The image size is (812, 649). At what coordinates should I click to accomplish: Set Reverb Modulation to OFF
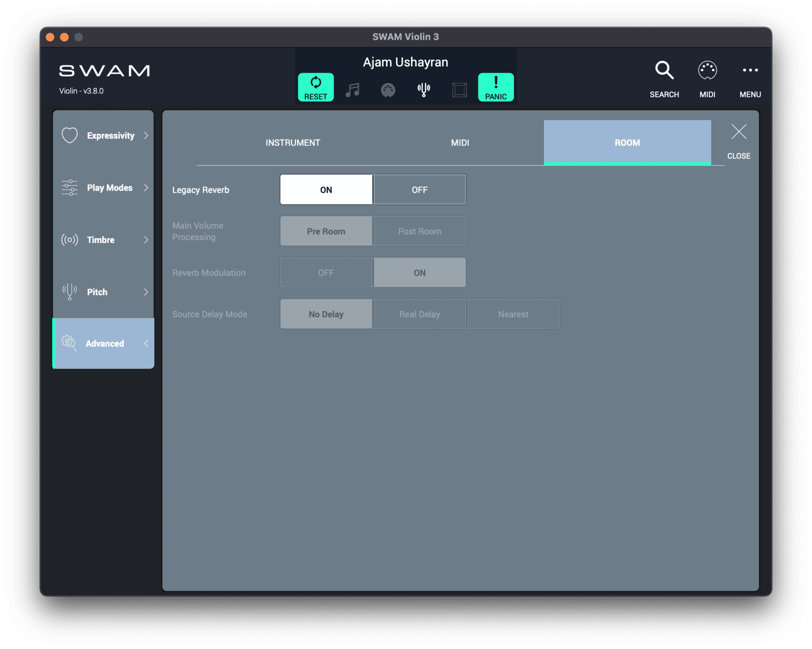[326, 272]
